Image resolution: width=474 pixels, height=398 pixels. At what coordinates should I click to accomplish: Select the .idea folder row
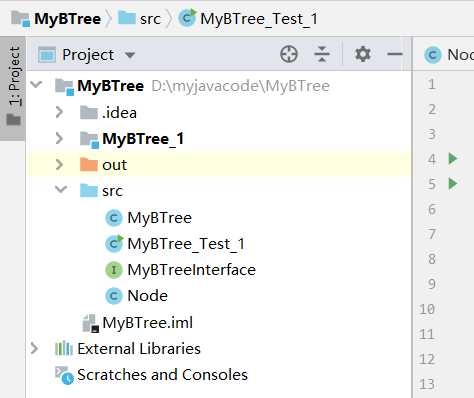point(219,113)
